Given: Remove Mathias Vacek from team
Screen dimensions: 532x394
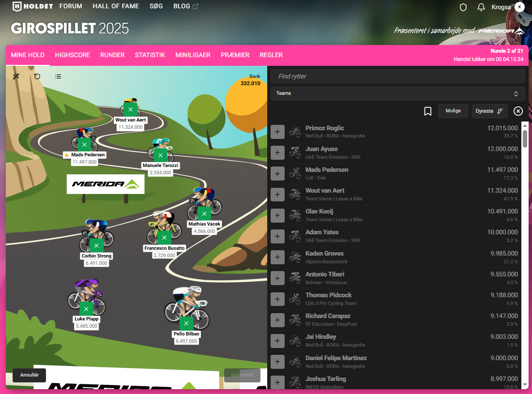Looking at the screenshot, I should (204, 214).
